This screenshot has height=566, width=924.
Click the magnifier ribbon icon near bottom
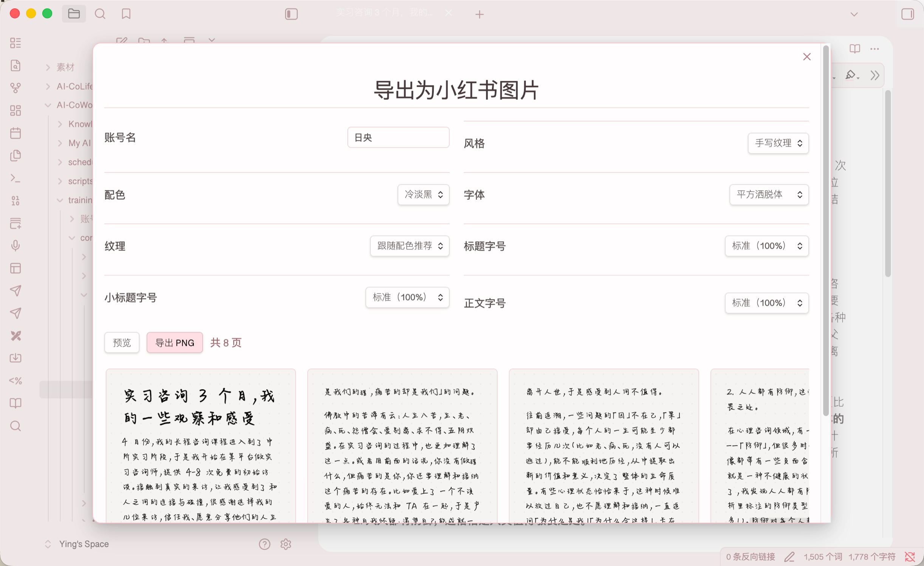(15, 426)
